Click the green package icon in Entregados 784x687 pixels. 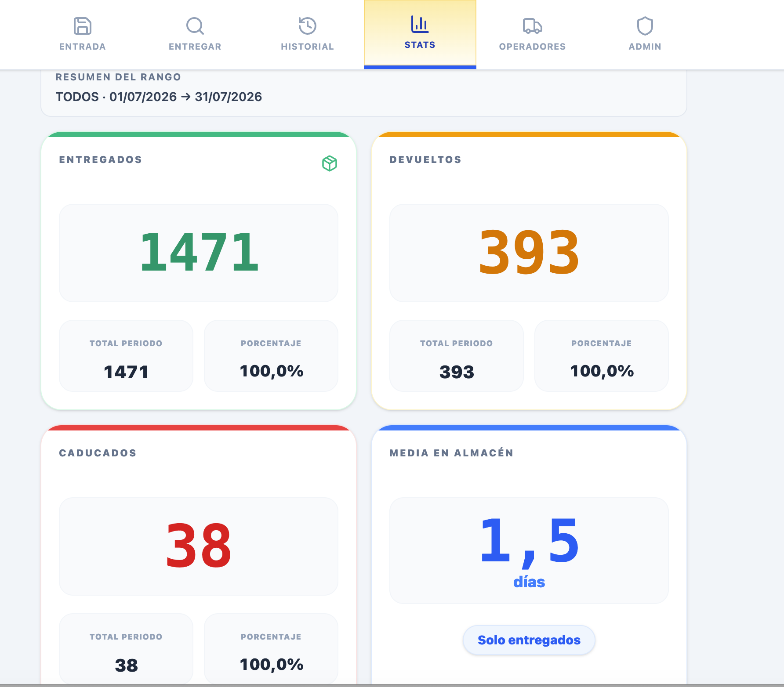coord(330,163)
